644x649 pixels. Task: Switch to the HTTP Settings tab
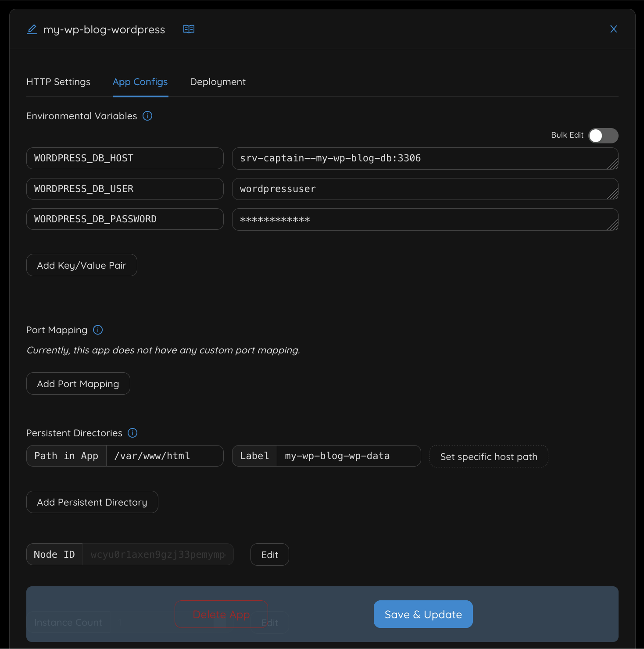point(58,82)
